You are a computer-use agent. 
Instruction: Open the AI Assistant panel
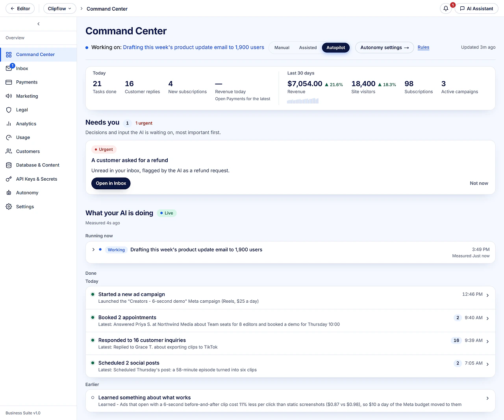tap(476, 9)
